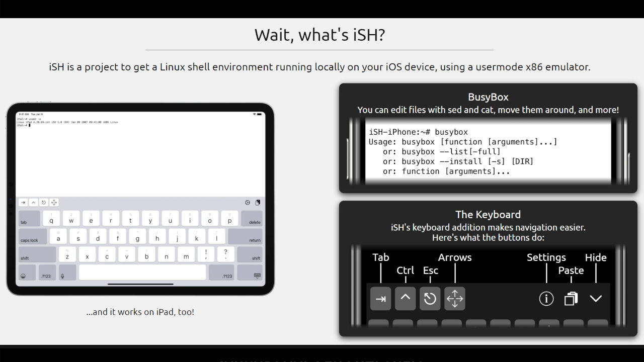
Task: Click the Tab arrow icon in the Keyboard diagram
Action: click(x=380, y=299)
